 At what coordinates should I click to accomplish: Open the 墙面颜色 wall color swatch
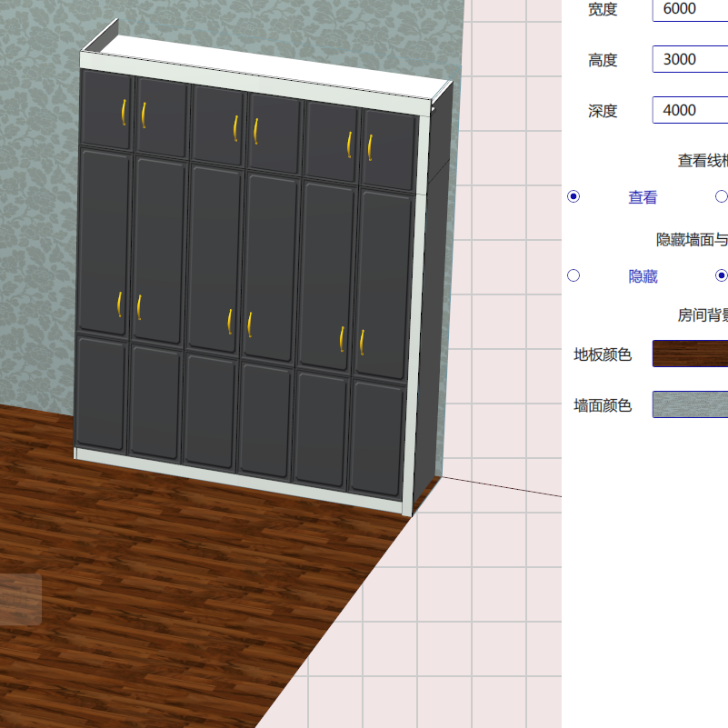click(x=689, y=404)
